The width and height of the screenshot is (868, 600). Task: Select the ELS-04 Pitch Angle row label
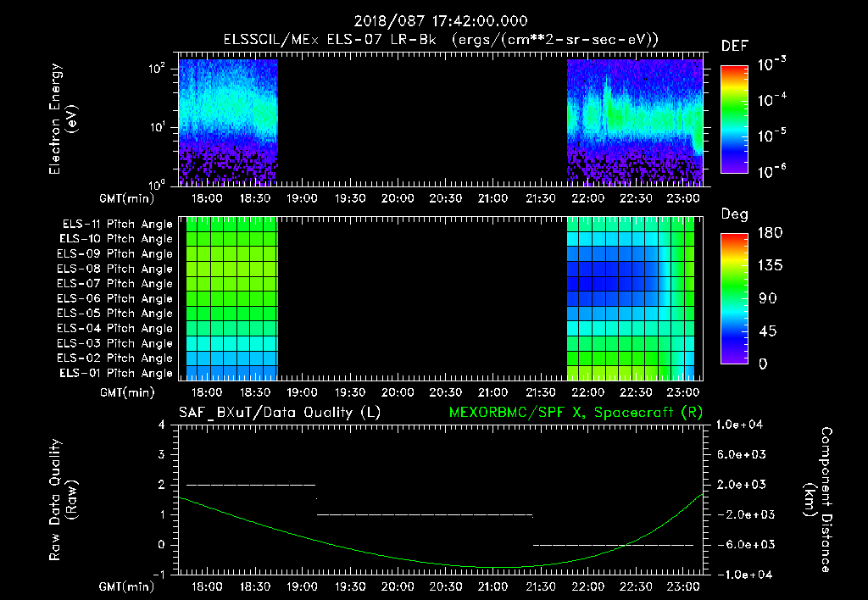(114, 328)
